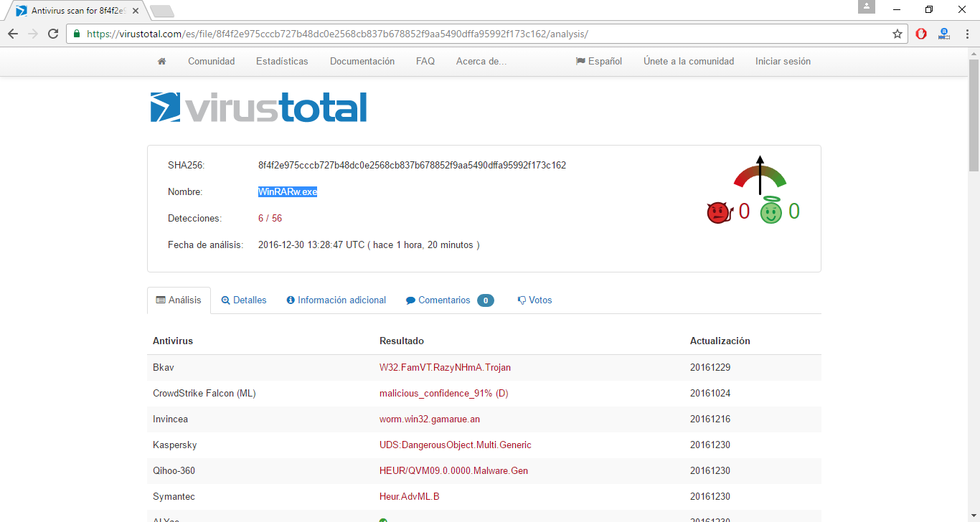Switch to the Detalles tab

coord(244,300)
